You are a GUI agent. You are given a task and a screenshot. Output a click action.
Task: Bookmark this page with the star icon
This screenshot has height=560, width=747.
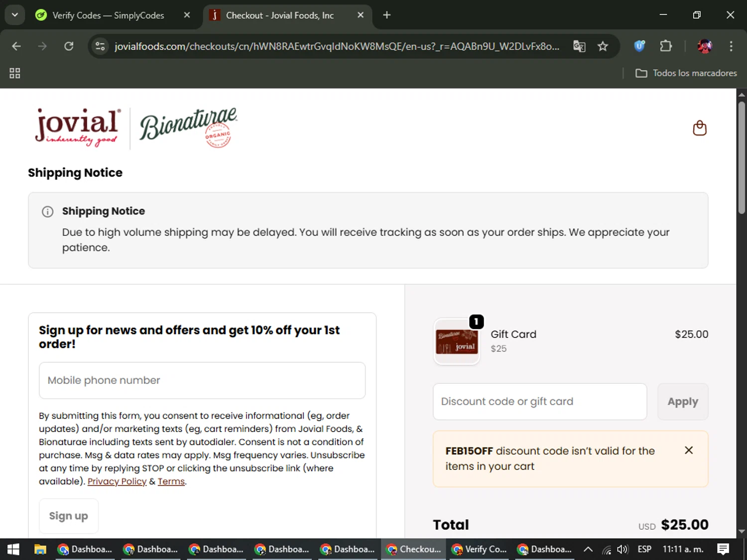pyautogui.click(x=603, y=46)
